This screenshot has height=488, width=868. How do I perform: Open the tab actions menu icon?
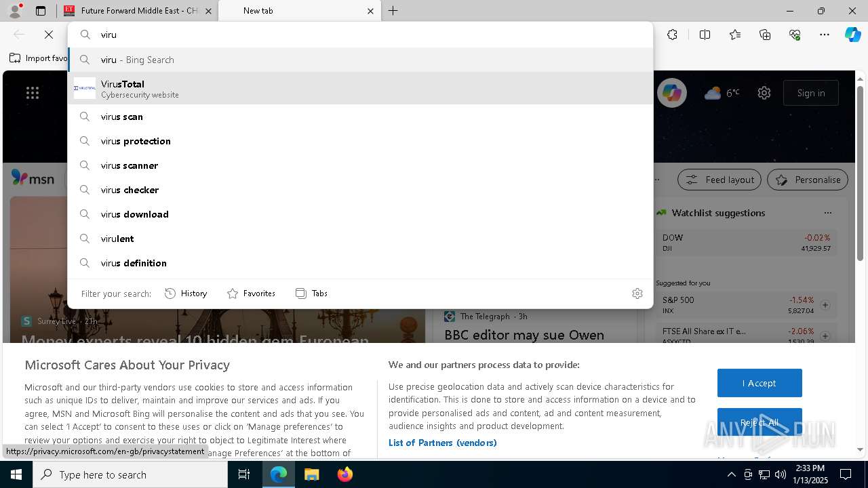coord(41,11)
